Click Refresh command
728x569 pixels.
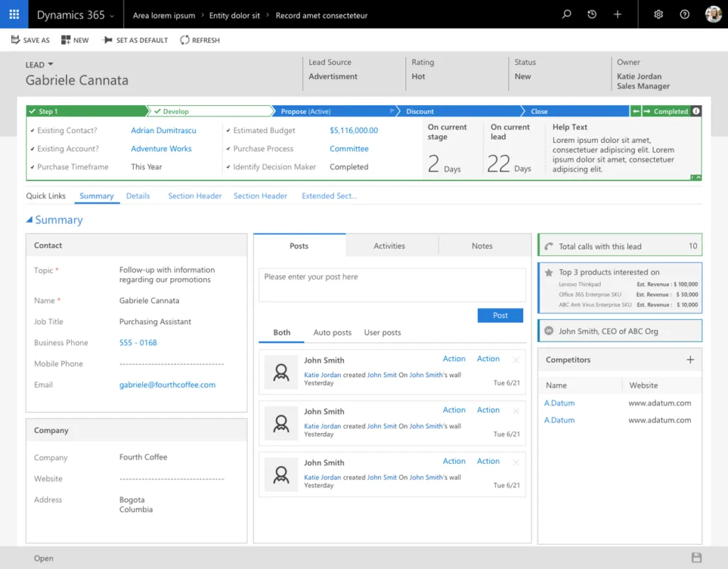200,41
